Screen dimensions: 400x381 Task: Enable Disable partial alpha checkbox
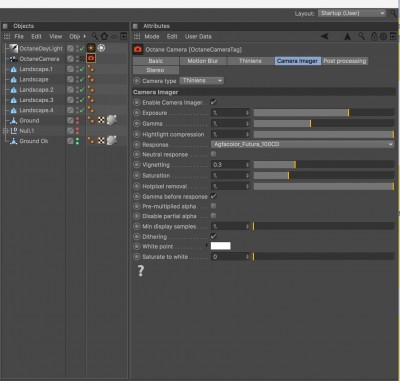pyautogui.click(x=213, y=216)
